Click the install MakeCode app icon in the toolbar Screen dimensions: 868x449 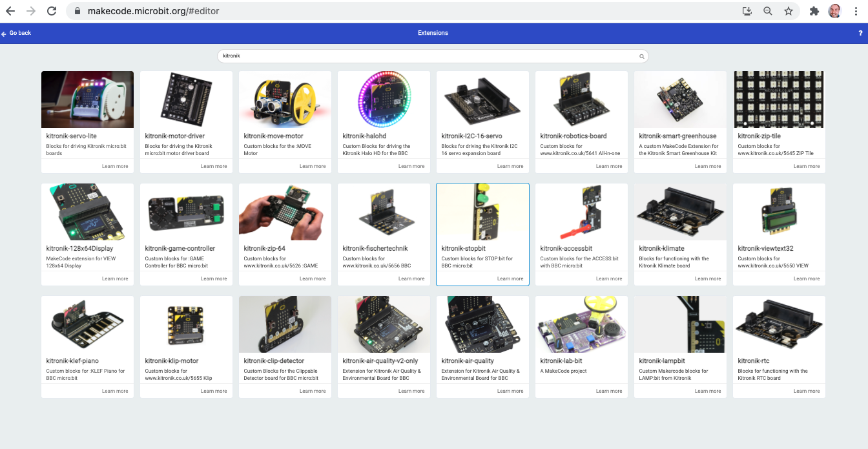click(x=747, y=11)
